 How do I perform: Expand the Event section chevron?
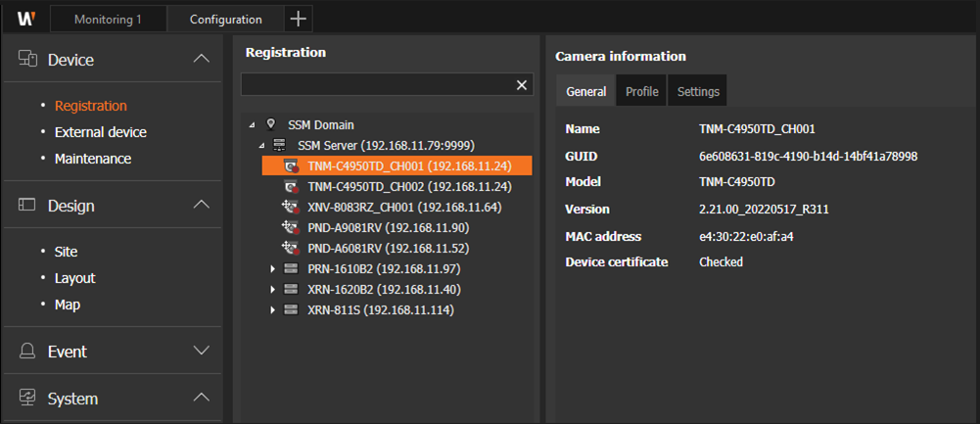(201, 351)
